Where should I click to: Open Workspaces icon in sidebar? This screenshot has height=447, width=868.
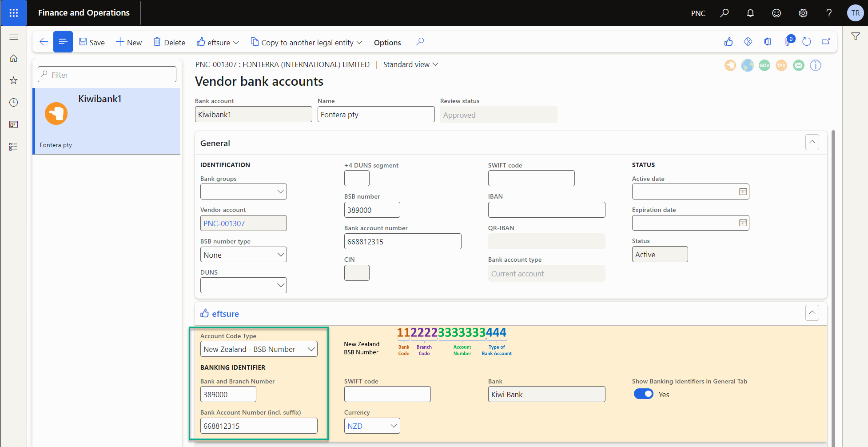pyautogui.click(x=14, y=124)
